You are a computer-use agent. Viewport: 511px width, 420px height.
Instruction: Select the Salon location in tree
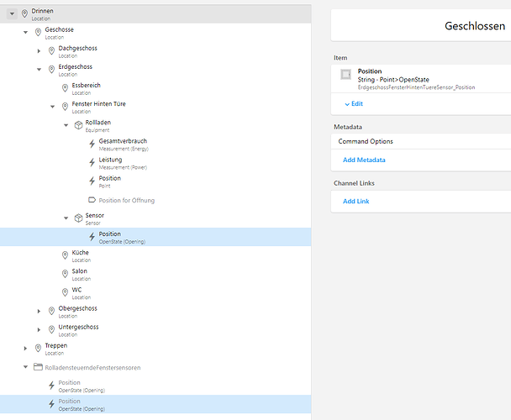point(80,274)
